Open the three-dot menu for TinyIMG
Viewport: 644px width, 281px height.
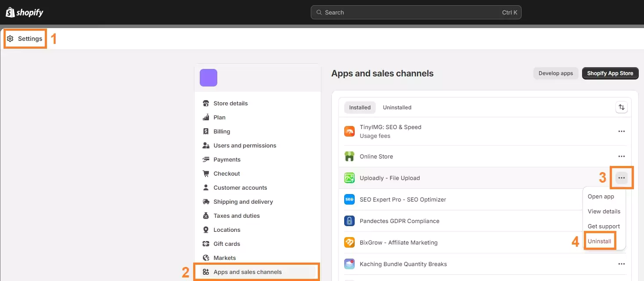(x=621, y=131)
